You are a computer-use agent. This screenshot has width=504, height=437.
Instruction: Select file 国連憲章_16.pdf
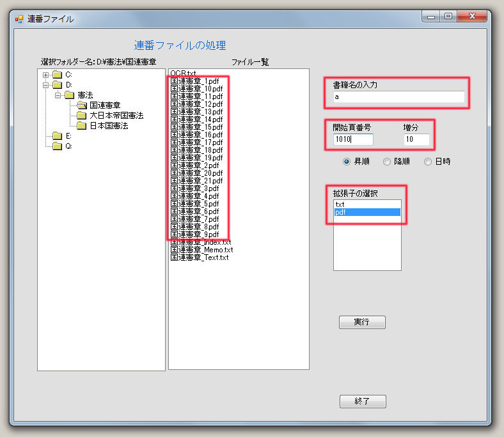[x=196, y=135]
